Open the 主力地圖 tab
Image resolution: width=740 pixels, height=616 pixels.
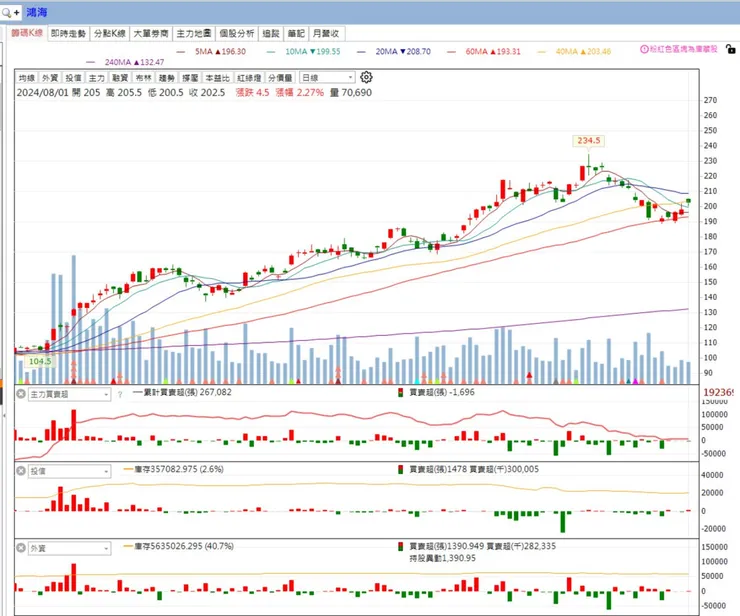tap(194, 34)
